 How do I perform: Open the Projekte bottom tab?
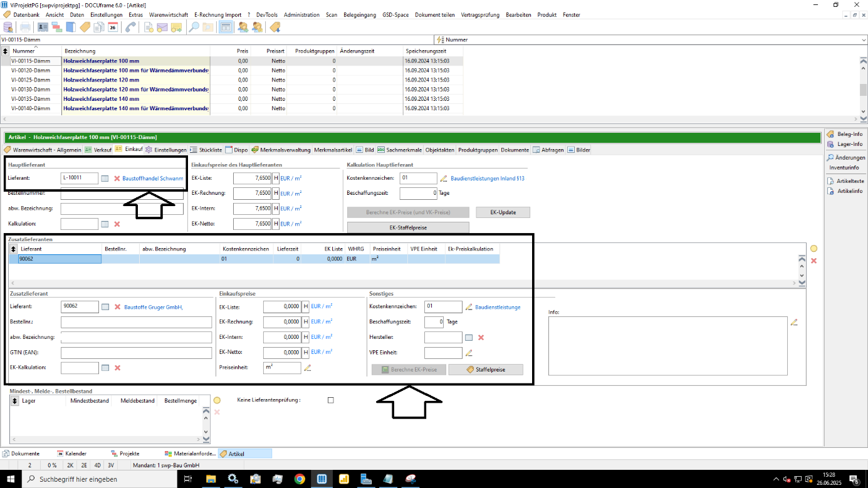tap(125, 454)
